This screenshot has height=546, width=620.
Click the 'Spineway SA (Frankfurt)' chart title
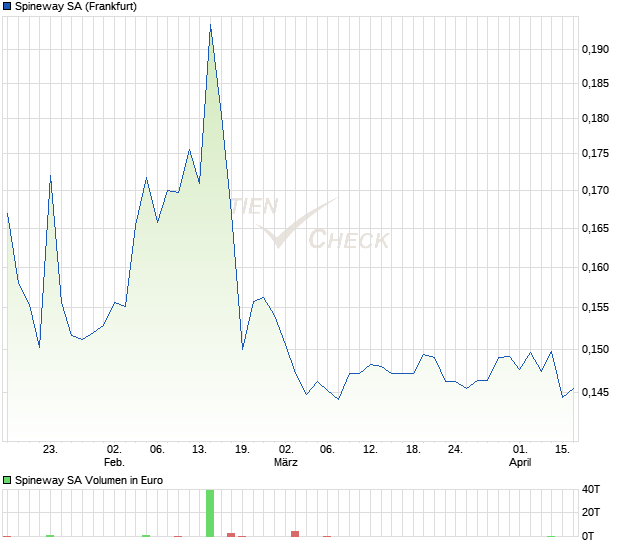pyautogui.click(x=76, y=6)
